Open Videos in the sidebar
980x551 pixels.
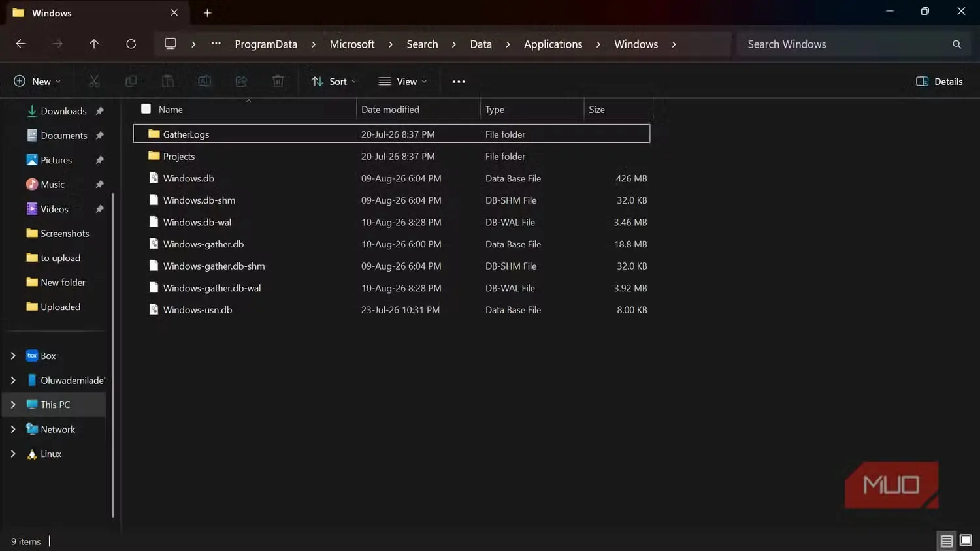[x=54, y=209]
